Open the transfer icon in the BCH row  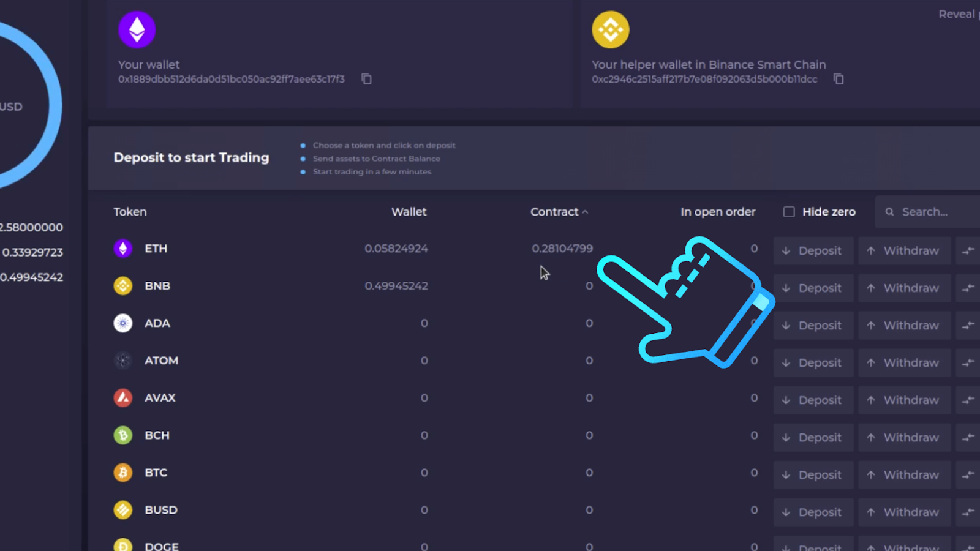tap(968, 437)
